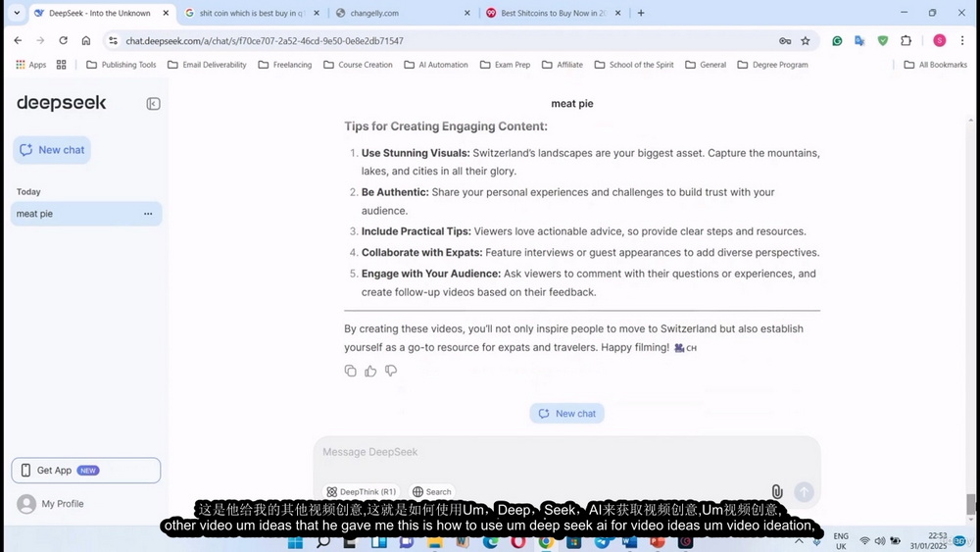The image size is (980, 552).
Task: Close the changelly.com tab
Action: [466, 13]
